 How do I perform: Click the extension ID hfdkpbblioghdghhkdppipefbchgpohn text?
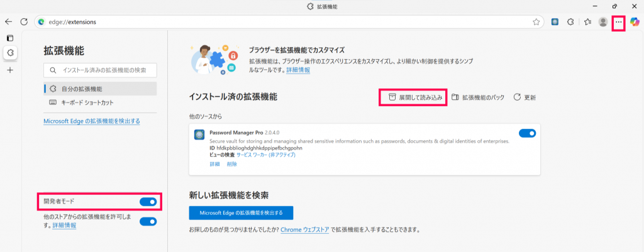pos(258,148)
